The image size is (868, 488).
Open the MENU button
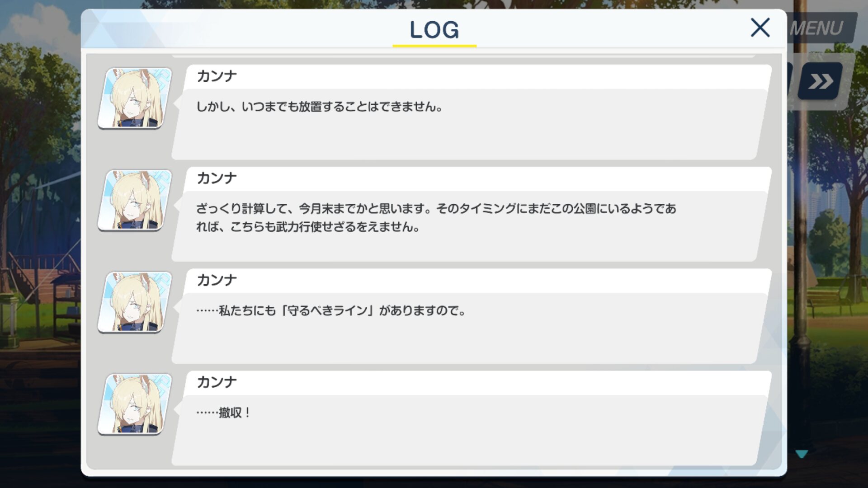coord(821,28)
